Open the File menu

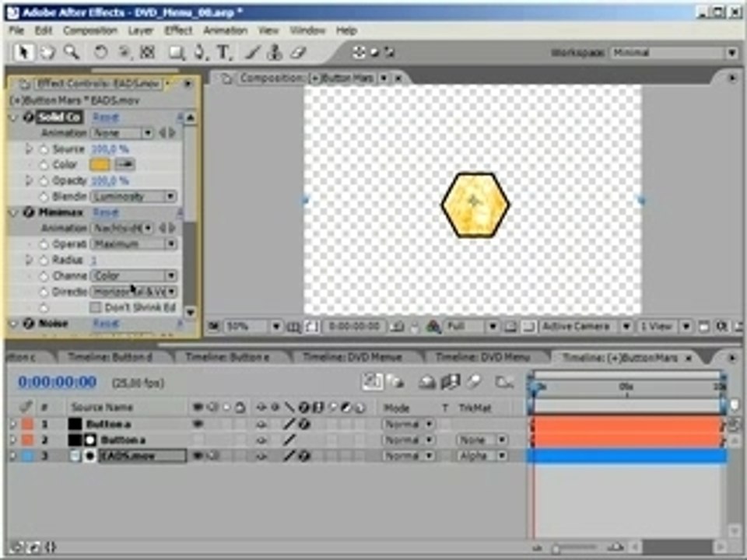16,30
